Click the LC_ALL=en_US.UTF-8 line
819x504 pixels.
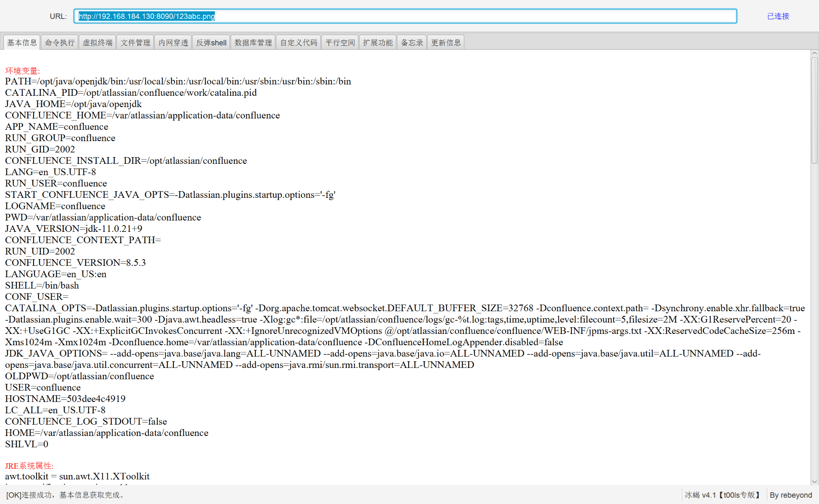[55, 410]
